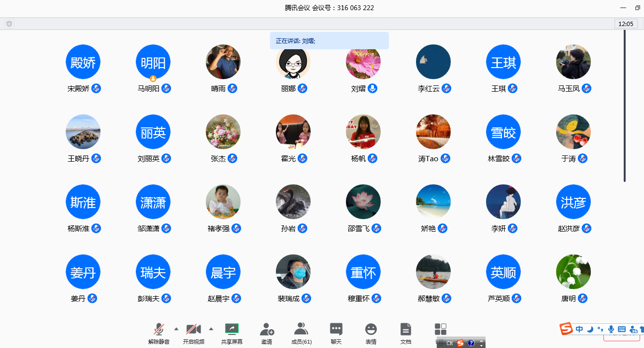Click the 共享屏幕 share screen icon

(x=232, y=330)
